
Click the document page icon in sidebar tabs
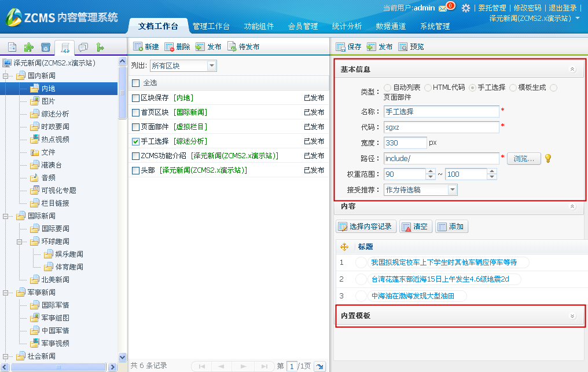[x=12, y=47]
